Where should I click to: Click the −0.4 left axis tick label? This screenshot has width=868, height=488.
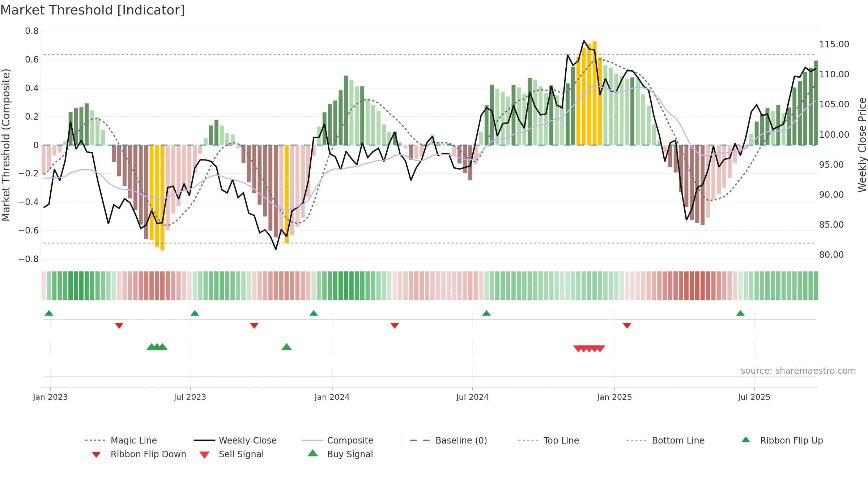pyautogui.click(x=29, y=202)
